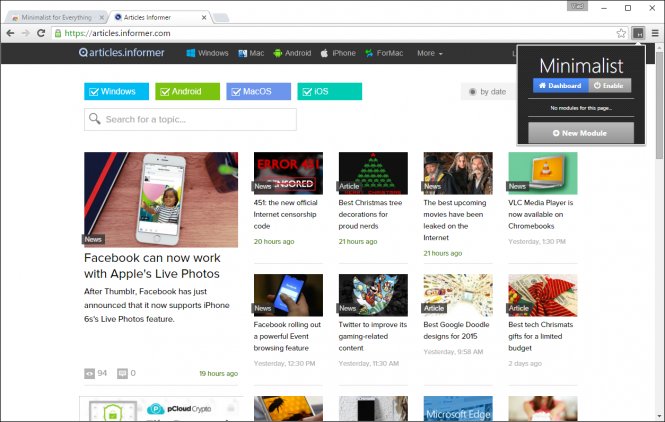665x422 pixels.
Task: Open Twitter gaming-related content article link
Action: 372,336
